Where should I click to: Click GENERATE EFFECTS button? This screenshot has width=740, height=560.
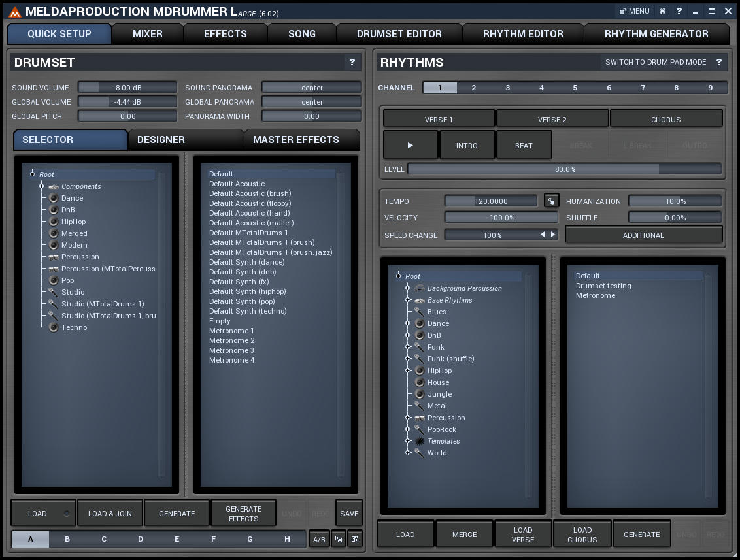tap(244, 514)
